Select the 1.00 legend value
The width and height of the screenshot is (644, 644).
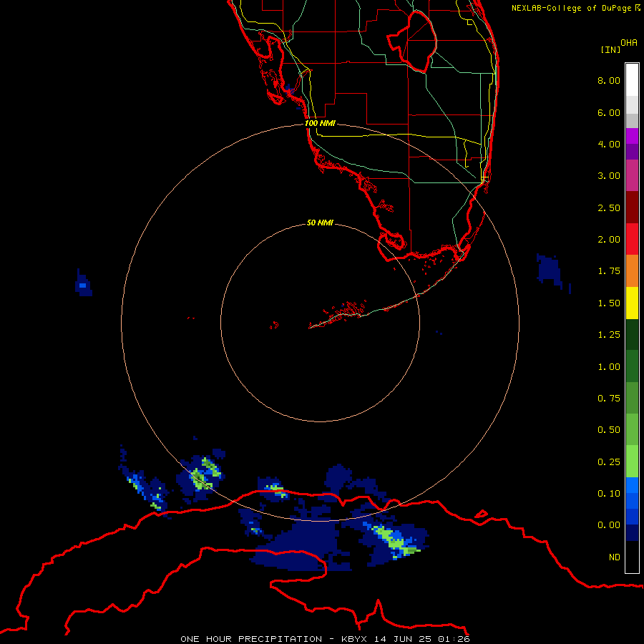tap(609, 367)
